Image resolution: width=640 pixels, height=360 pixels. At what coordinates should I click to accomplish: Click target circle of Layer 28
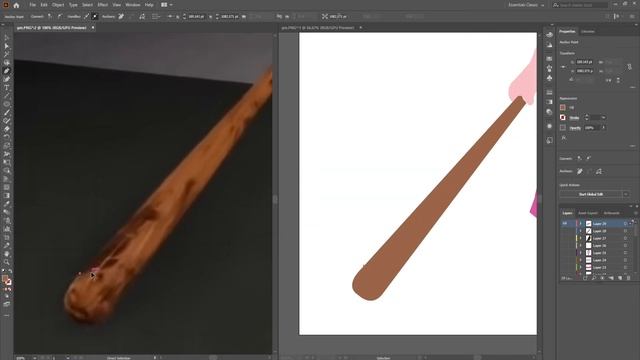[625, 231]
